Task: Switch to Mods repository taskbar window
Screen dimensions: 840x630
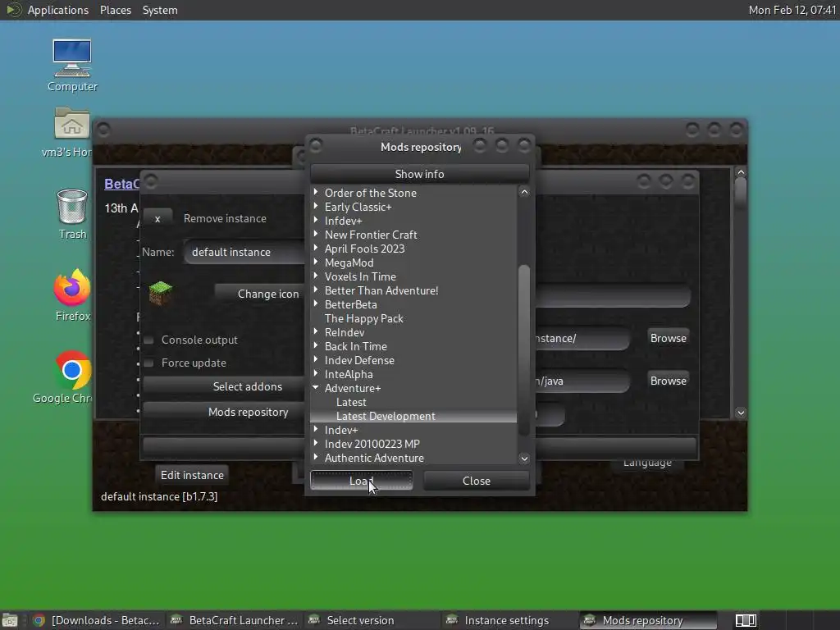Action: [647, 620]
